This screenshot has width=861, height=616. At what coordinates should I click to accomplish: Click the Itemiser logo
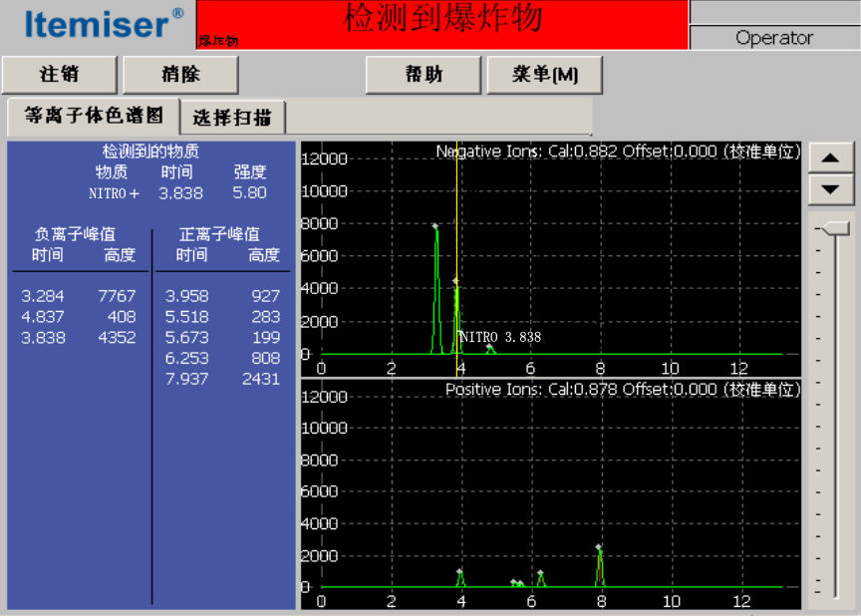105,24
